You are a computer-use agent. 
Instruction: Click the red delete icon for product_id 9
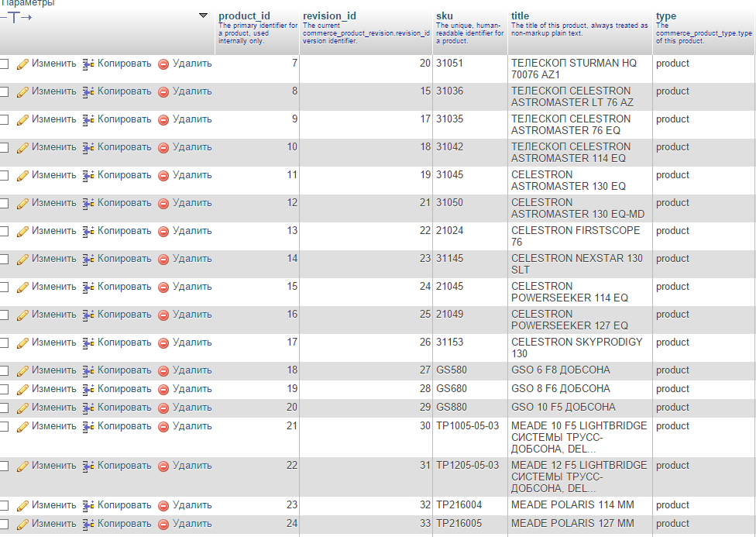pyautogui.click(x=163, y=120)
